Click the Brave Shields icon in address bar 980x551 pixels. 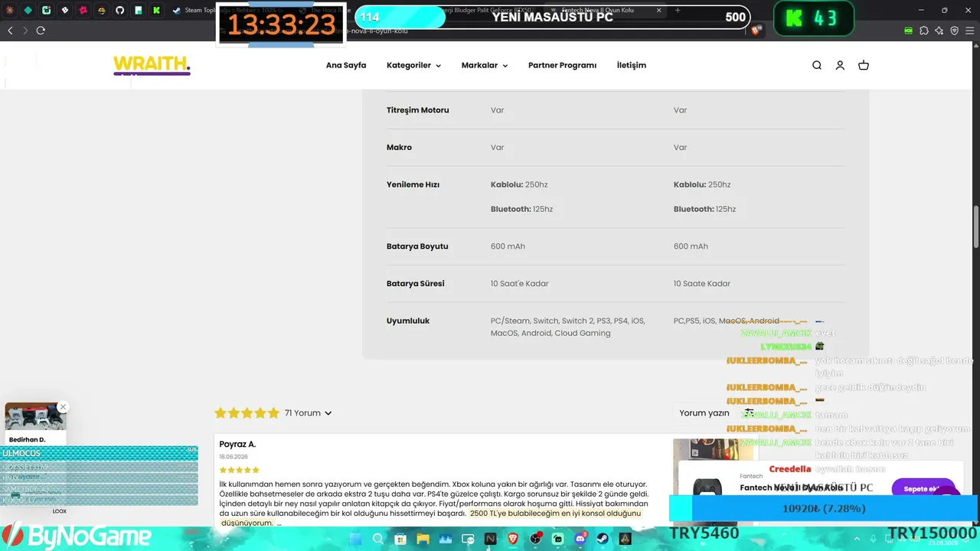756,31
